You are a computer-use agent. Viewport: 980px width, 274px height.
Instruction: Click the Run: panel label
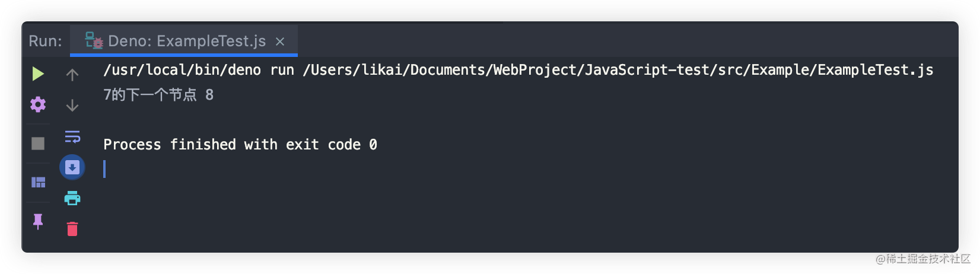45,41
